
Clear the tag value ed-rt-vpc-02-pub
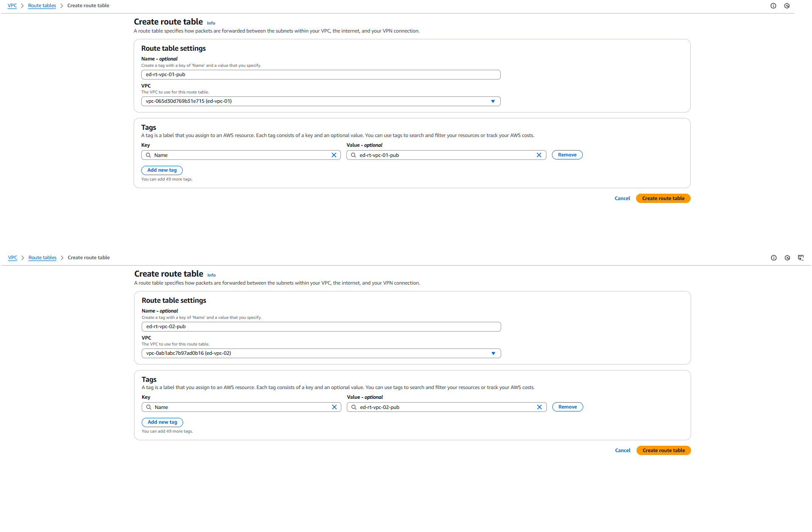pos(539,407)
